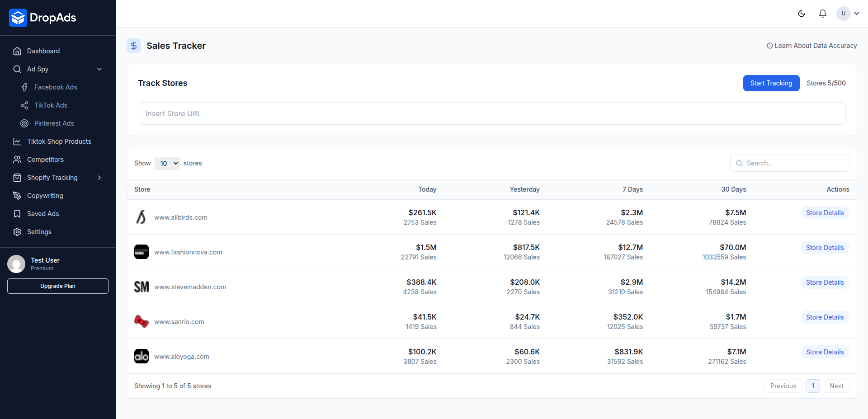Click the Tiktok Shop Products chart icon
Screen dimensions: 868x419
click(x=17, y=141)
